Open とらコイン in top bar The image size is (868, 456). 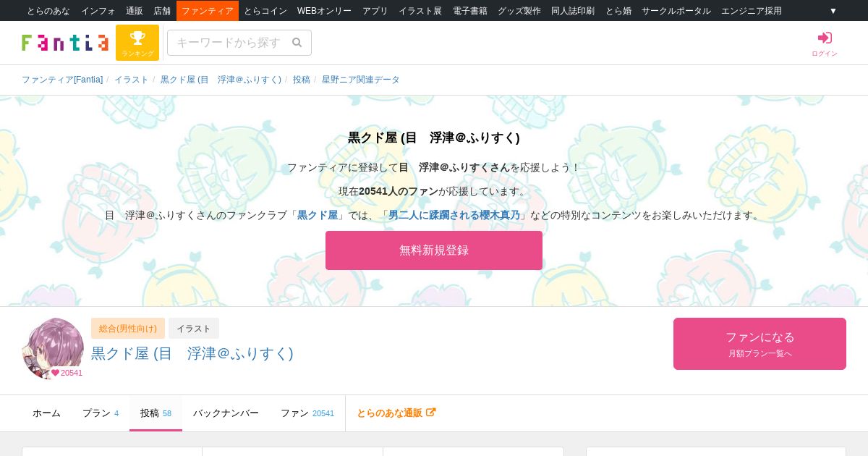tap(265, 11)
